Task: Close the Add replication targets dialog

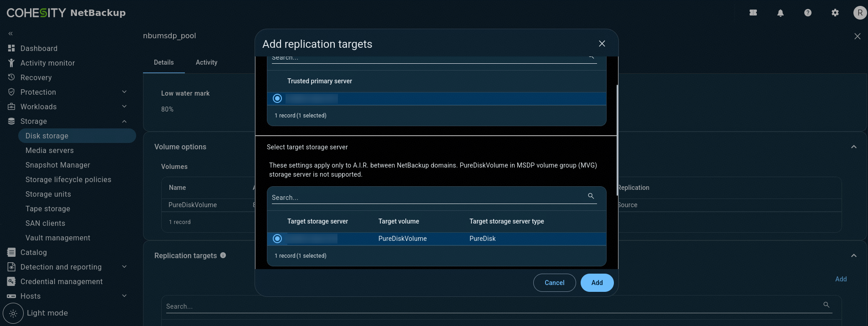Action: [602, 44]
